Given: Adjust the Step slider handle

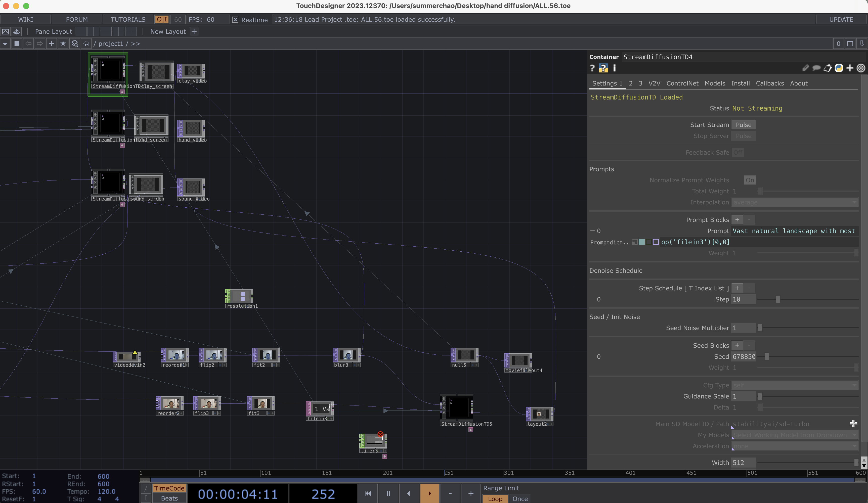Looking at the screenshot, I should (778, 300).
